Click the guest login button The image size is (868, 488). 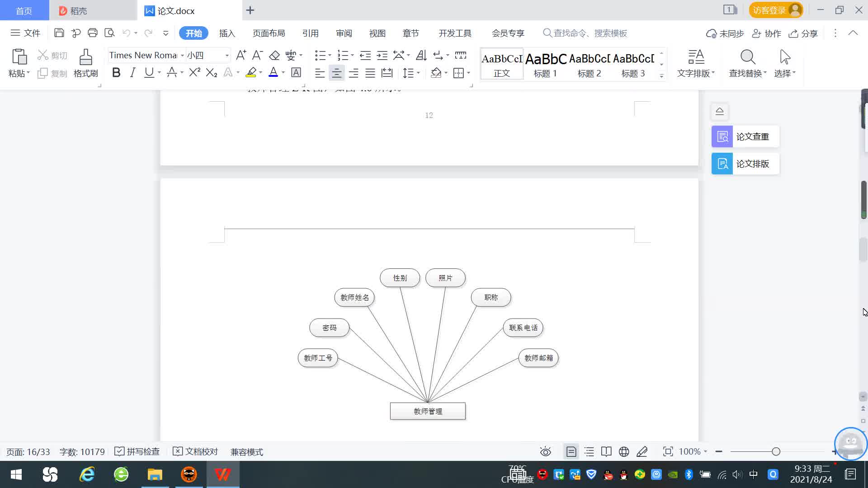coord(776,10)
